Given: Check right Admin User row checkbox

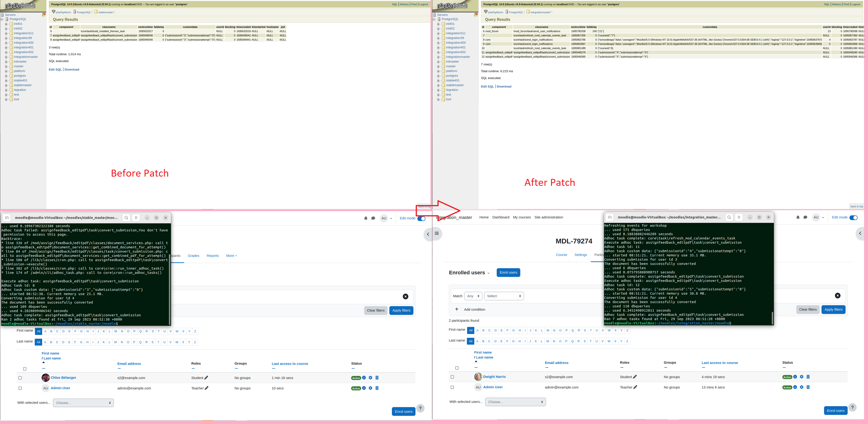Looking at the screenshot, I should point(452,387).
